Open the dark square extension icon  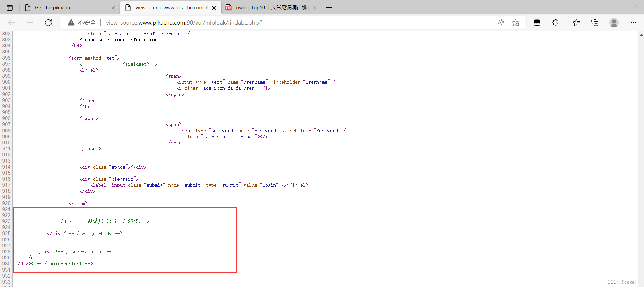537,23
